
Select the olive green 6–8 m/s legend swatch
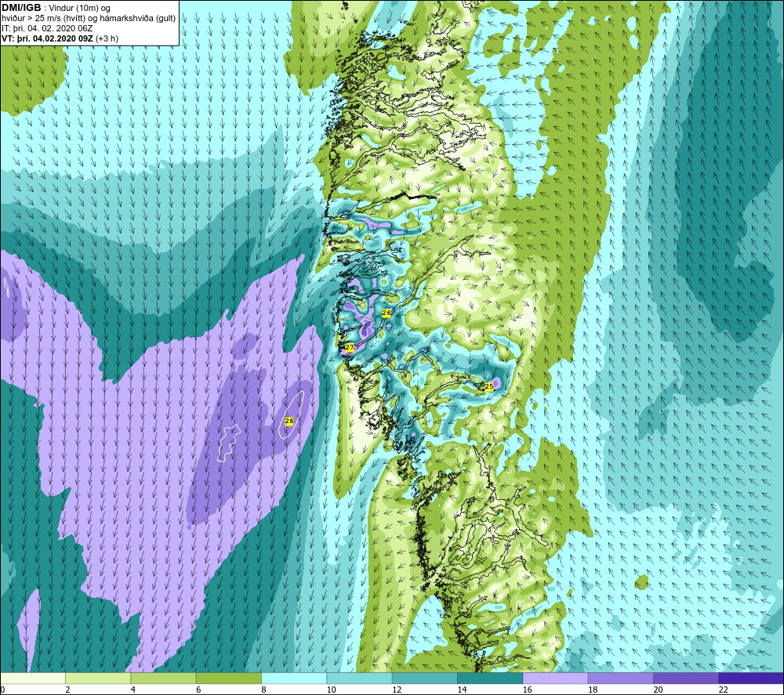pyautogui.click(x=228, y=678)
